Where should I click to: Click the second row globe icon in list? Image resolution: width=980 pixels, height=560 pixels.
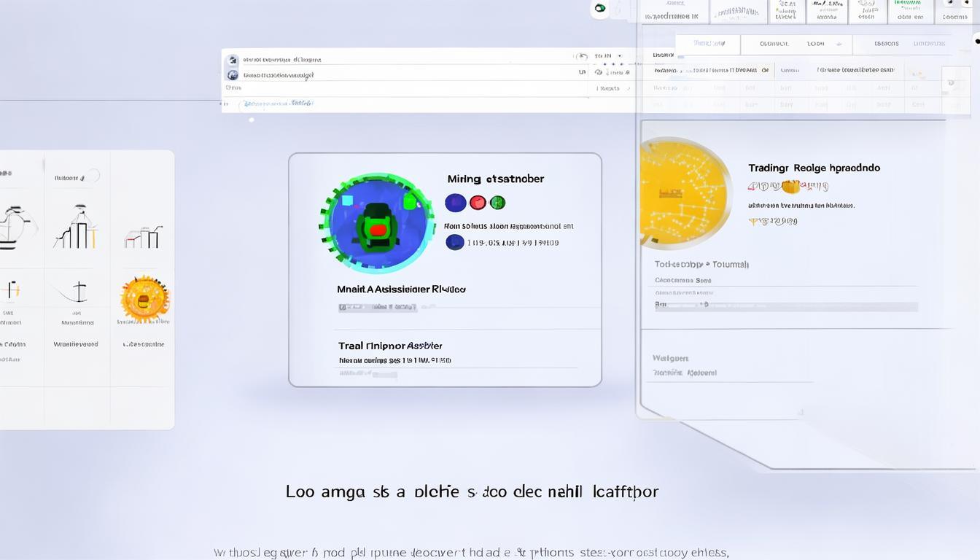(233, 74)
